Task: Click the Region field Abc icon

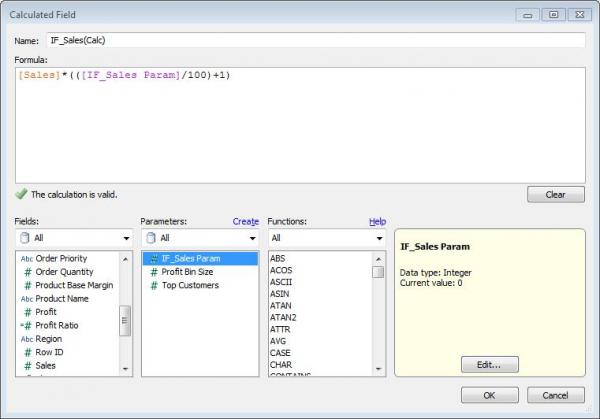Action: (26, 339)
